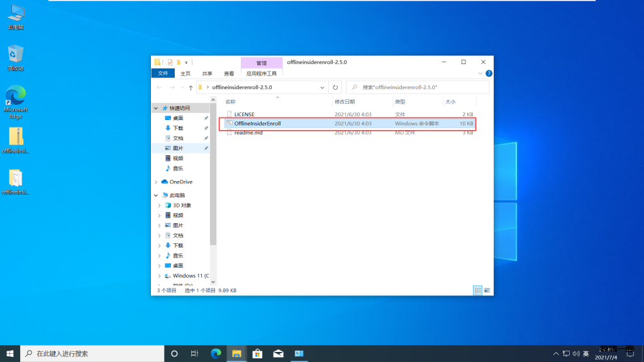
Task: Click the navigation pane vertical scrollbar
Action: tap(213, 189)
